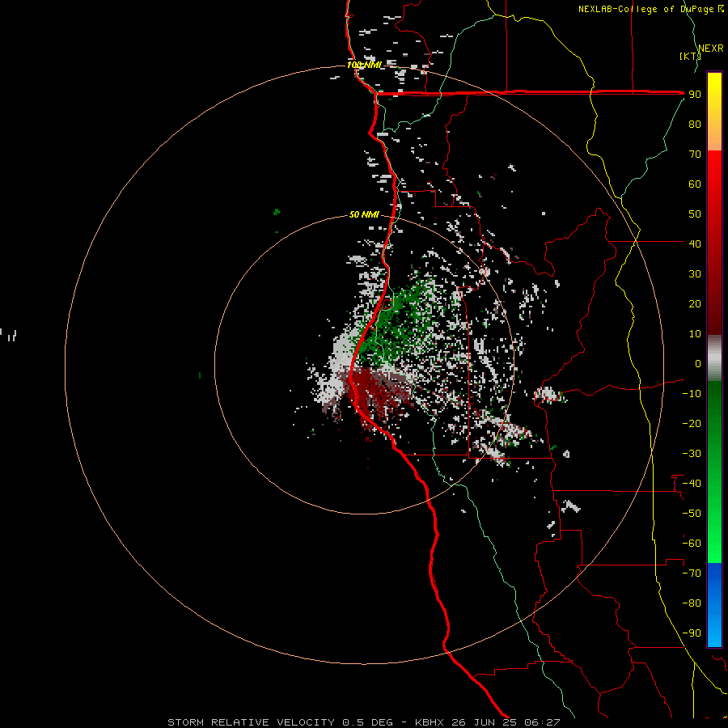Click the 90 value on velocity scale
The width and height of the screenshot is (728, 728).
[x=695, y=95]
